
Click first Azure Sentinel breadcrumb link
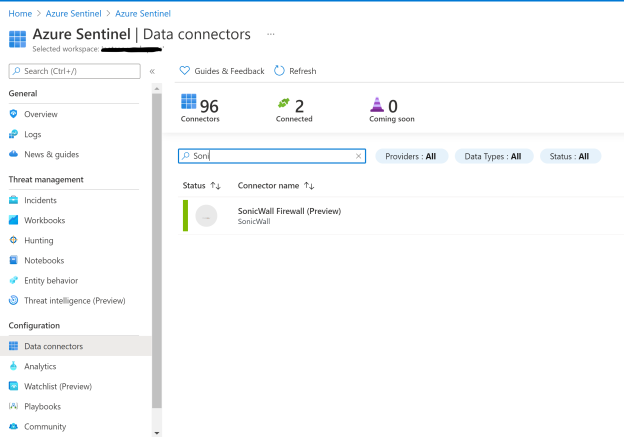(x=74, y=14)
